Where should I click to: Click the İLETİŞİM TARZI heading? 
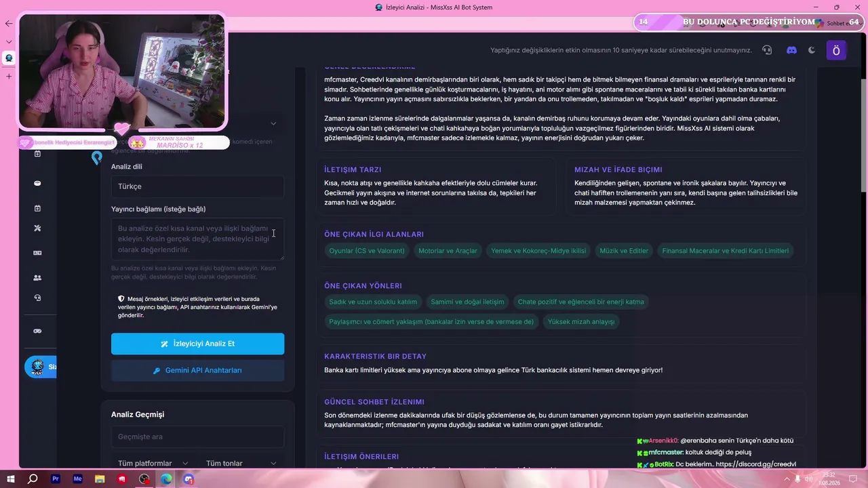tap(353, 169)
